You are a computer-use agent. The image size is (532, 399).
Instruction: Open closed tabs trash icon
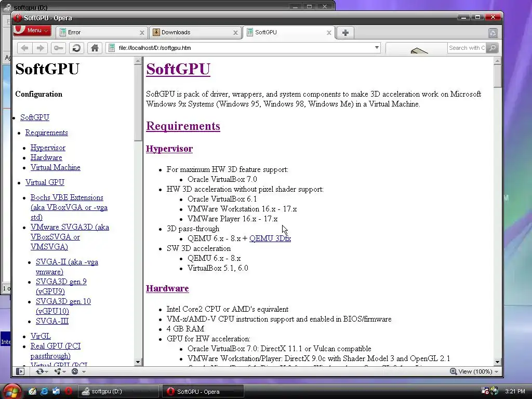(493, 33)
